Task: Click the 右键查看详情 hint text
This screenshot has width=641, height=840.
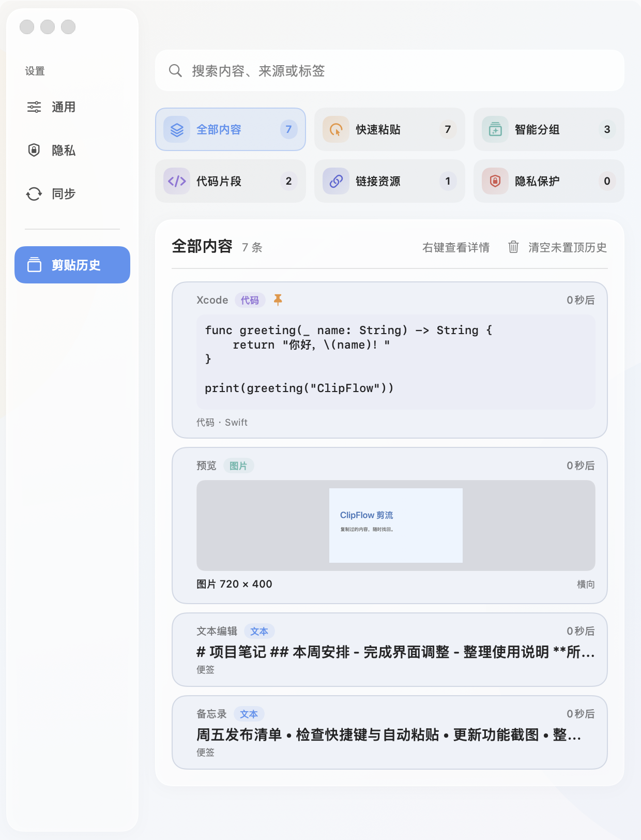Action: pos(456,247)
